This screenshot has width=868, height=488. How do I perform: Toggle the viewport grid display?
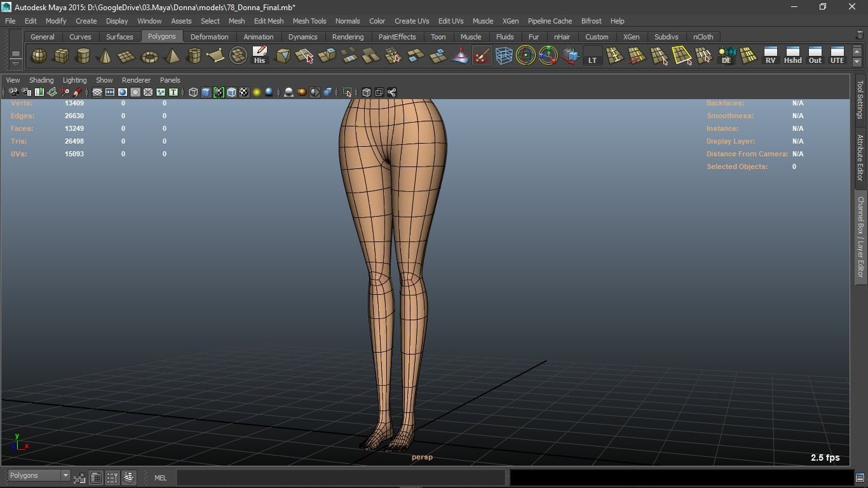tap(97, 92)
